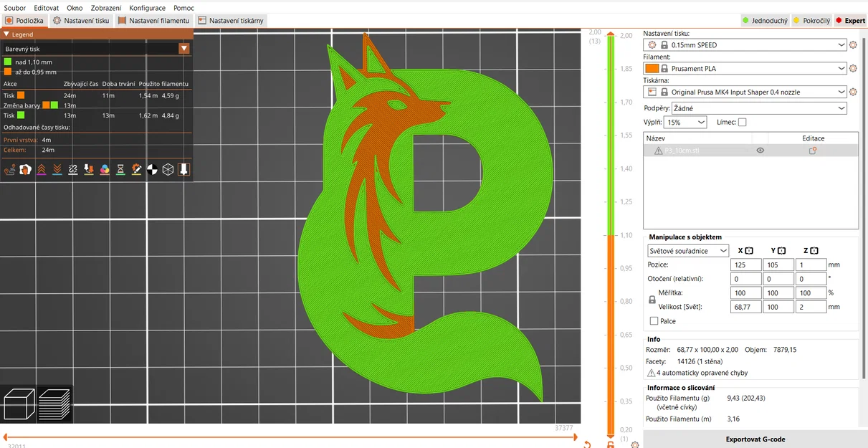Toggle retractions icon with pink underline
The image size is (868, 448).
[x=42, y=170]
